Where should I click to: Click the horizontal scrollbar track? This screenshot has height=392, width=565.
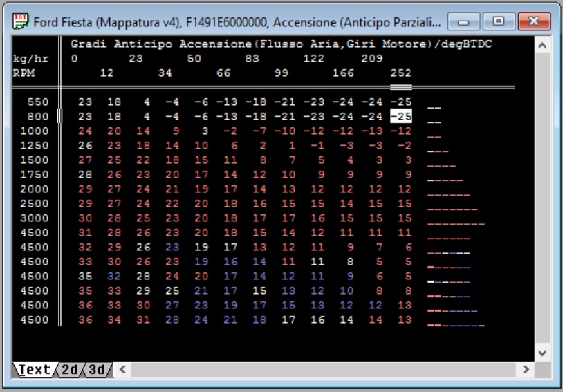coord(324,369)
